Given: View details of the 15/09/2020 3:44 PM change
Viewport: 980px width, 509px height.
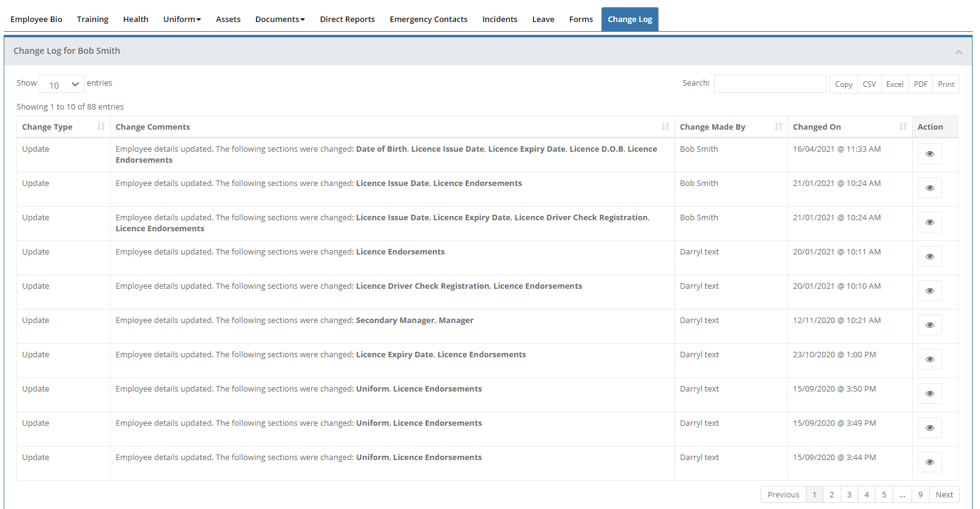Looking at the screenshot, I should coord(929,462).
